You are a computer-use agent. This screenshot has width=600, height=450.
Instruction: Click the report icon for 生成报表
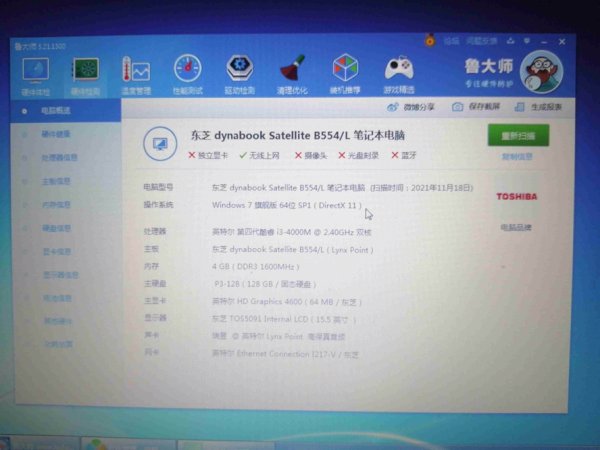tap(519, 107)
